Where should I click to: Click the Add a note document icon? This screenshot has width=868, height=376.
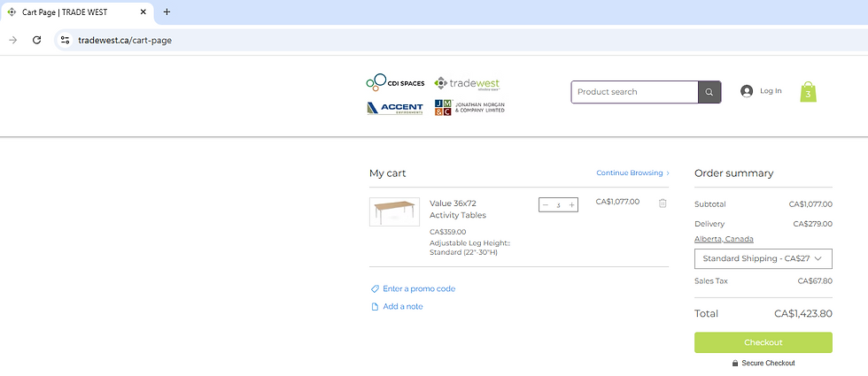tap(375, 306)
